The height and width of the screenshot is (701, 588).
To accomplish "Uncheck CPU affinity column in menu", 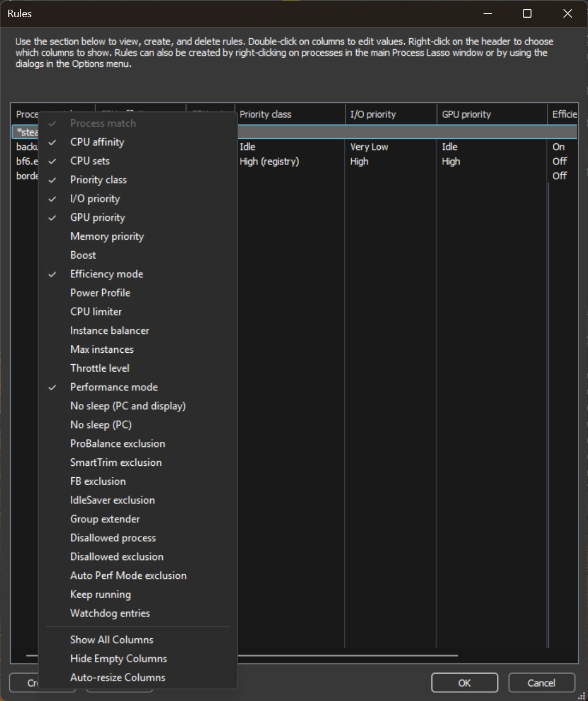I will tap(97, 142).
